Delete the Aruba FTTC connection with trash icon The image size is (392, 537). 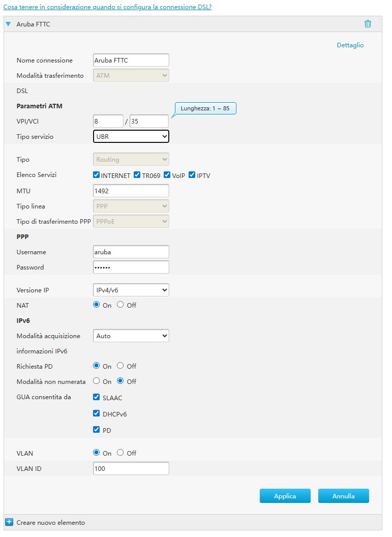368,24
